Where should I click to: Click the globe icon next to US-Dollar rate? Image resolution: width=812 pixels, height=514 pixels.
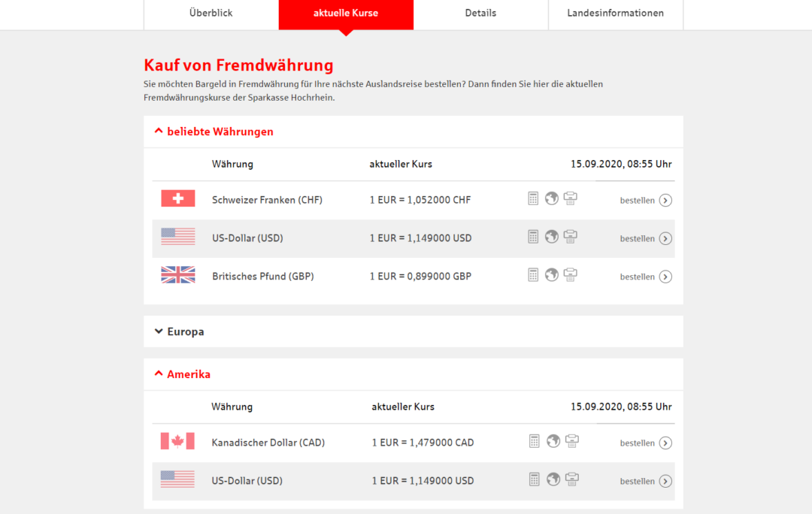(x=552, y=236)
